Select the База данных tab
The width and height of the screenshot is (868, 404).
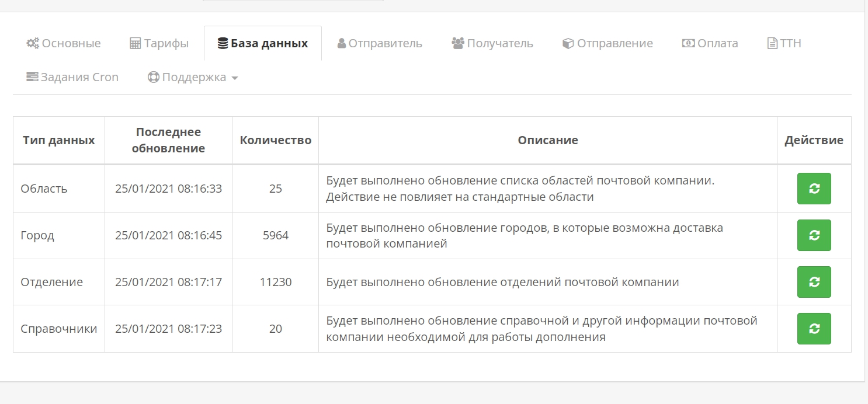tap(262, 44)
